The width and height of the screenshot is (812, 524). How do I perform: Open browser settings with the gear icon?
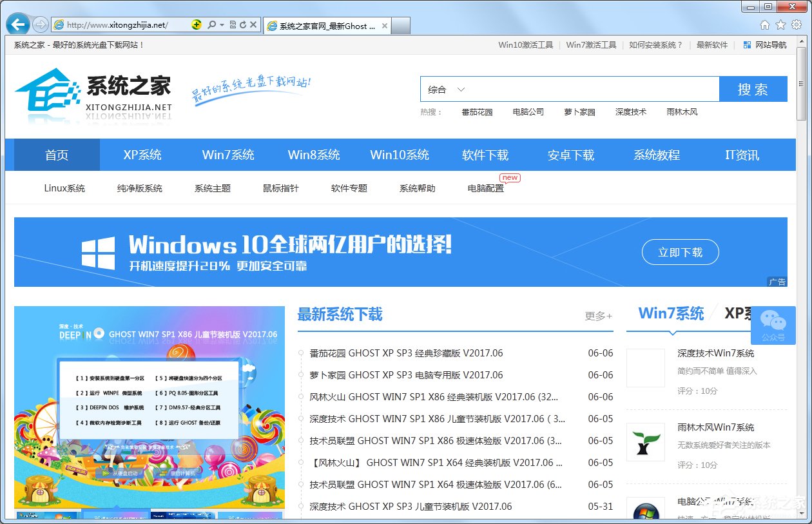point(795,23)
